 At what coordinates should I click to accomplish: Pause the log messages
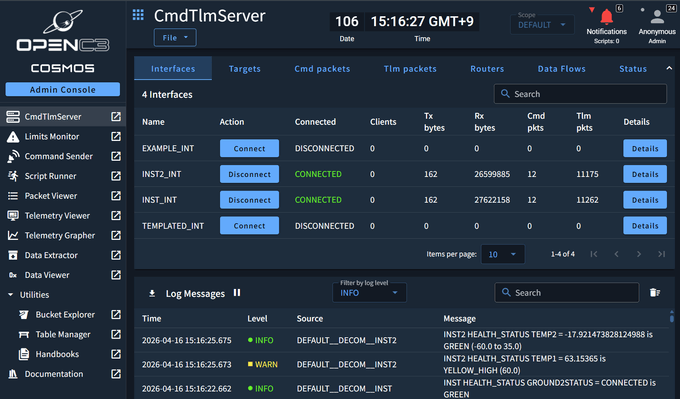coord(237,293)
